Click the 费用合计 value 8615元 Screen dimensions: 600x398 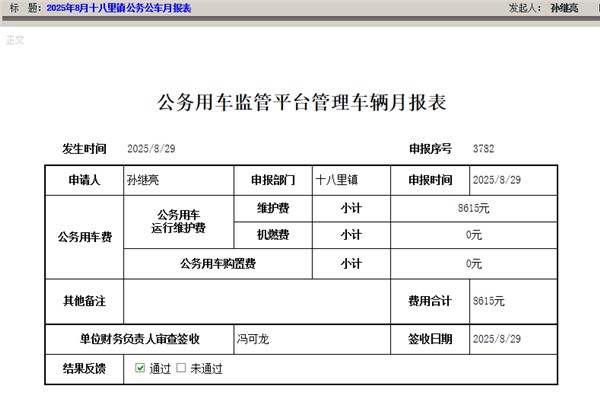489,301
